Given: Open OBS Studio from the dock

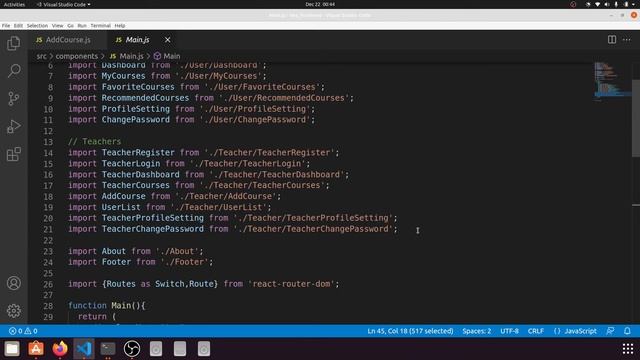Looking at the screenshot, I should pyautogui.click(x=132, y=349).
